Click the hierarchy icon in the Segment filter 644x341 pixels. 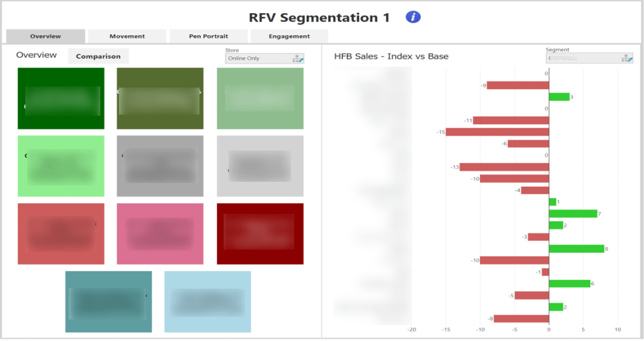[626, 59]
